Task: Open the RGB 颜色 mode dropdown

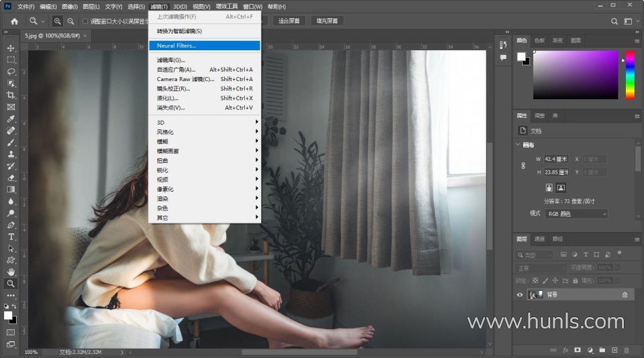Action: point(577,214)
